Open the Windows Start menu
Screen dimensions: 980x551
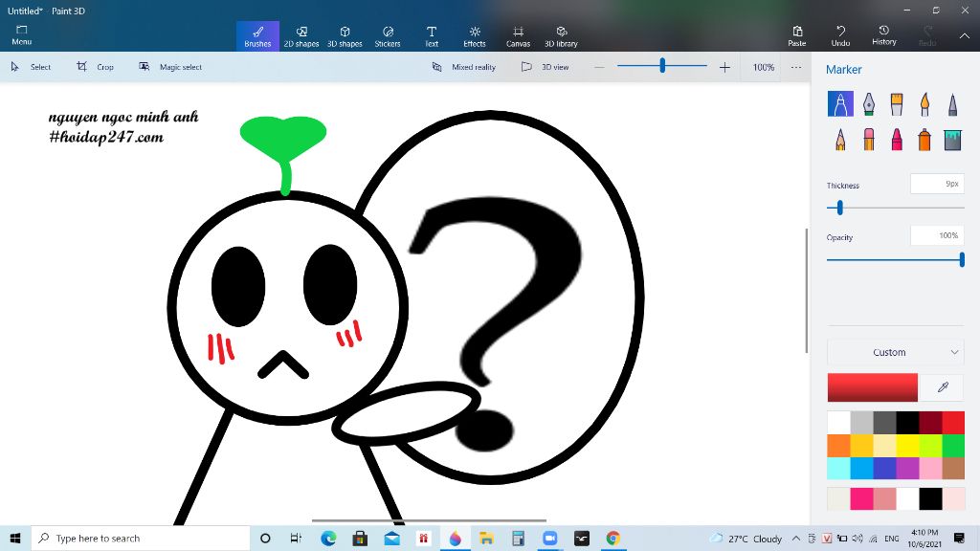click(x=15, y=538)
